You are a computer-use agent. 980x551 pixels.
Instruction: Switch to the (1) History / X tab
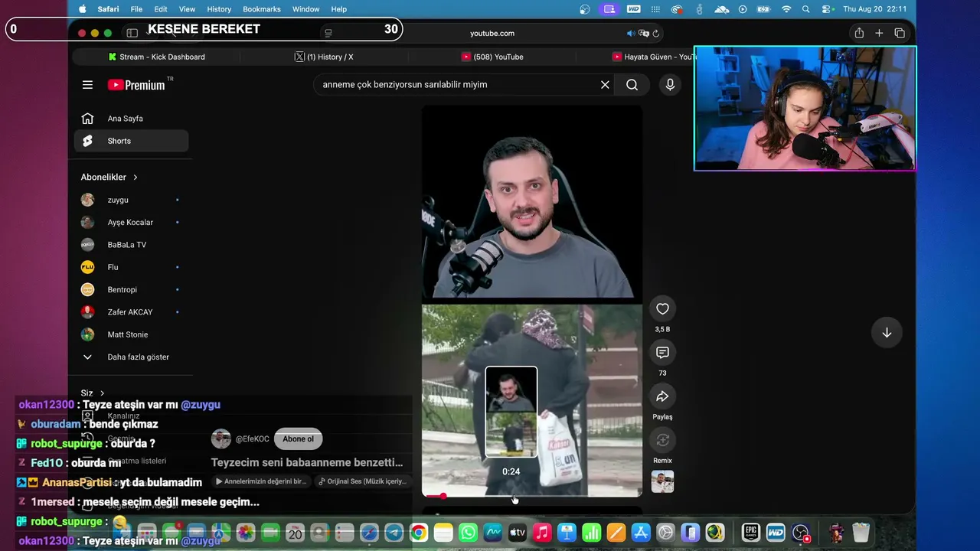(x=324, y=57)
